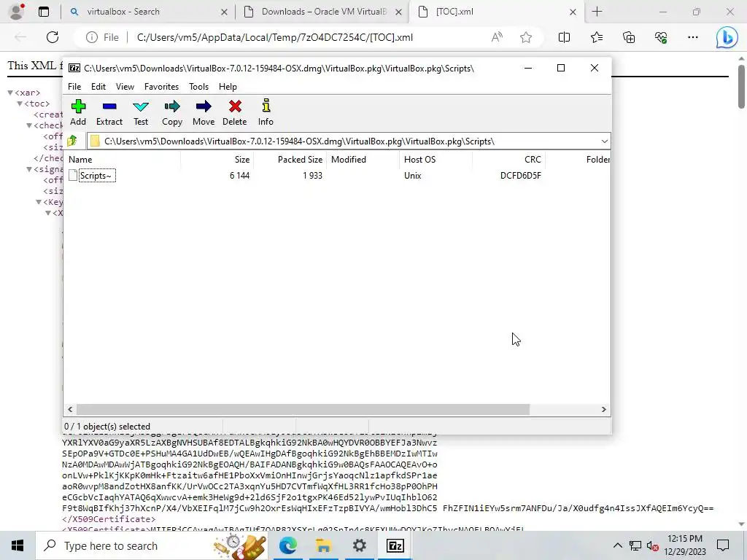
Task: Click the 7-Zip window title icon
Action: click(x=74, y=68)
